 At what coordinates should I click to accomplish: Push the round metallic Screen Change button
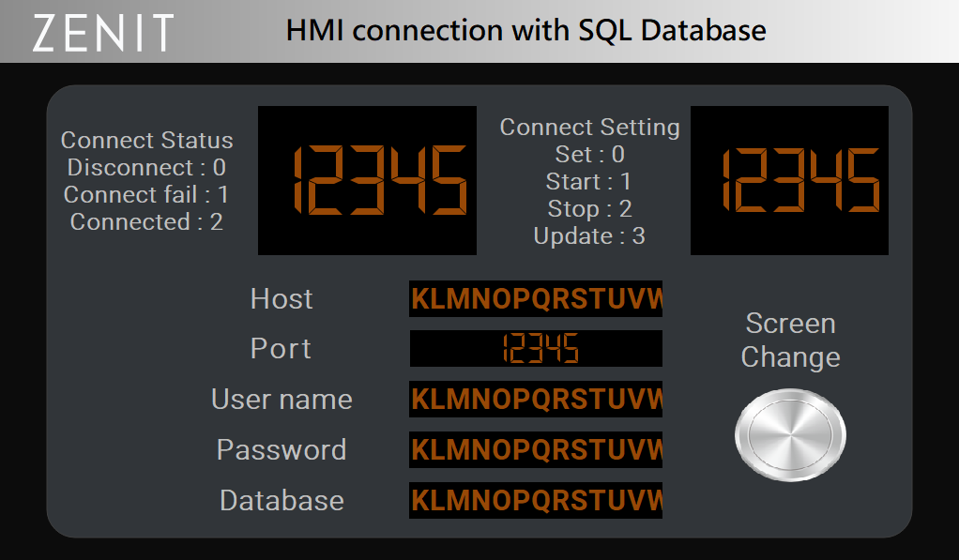click(x=790, y=434)
